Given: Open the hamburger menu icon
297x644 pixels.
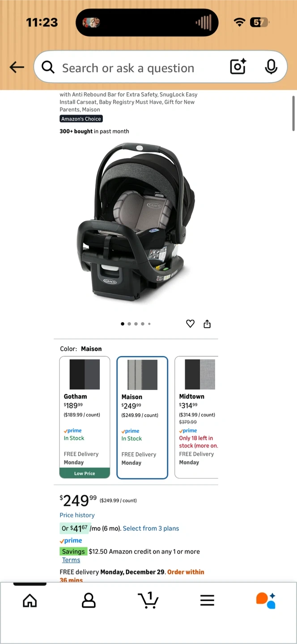Looking at the screenshot, I should tap(207, 600).
